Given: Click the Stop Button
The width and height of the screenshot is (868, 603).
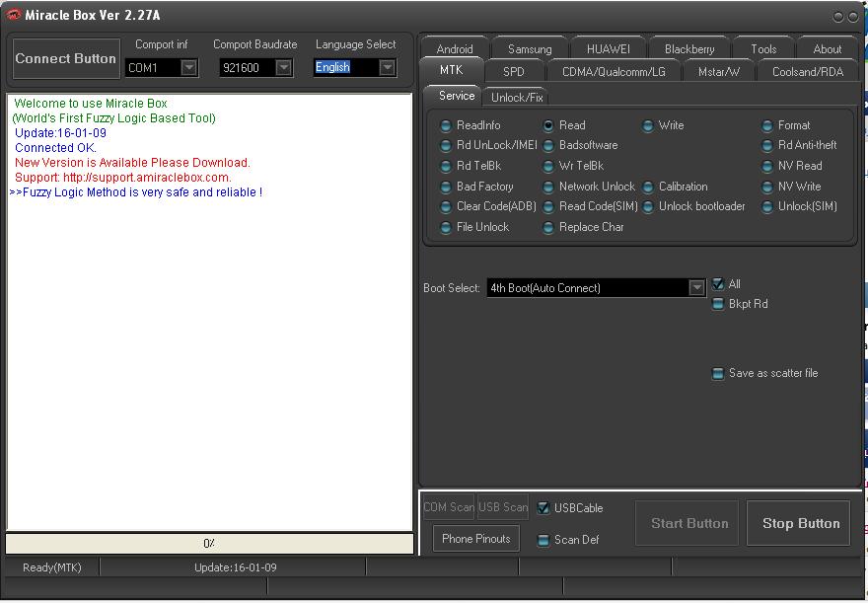Looking at the screenshot, I should pos(798,523).
